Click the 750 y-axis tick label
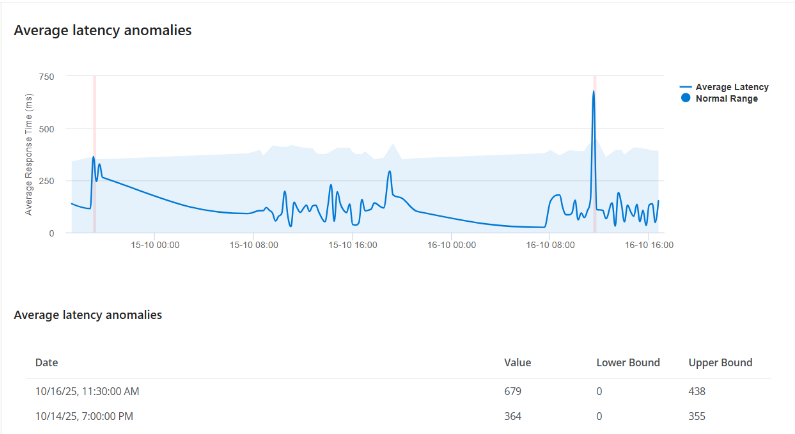The width and height of the screenshot is (795, 434). 46,76
